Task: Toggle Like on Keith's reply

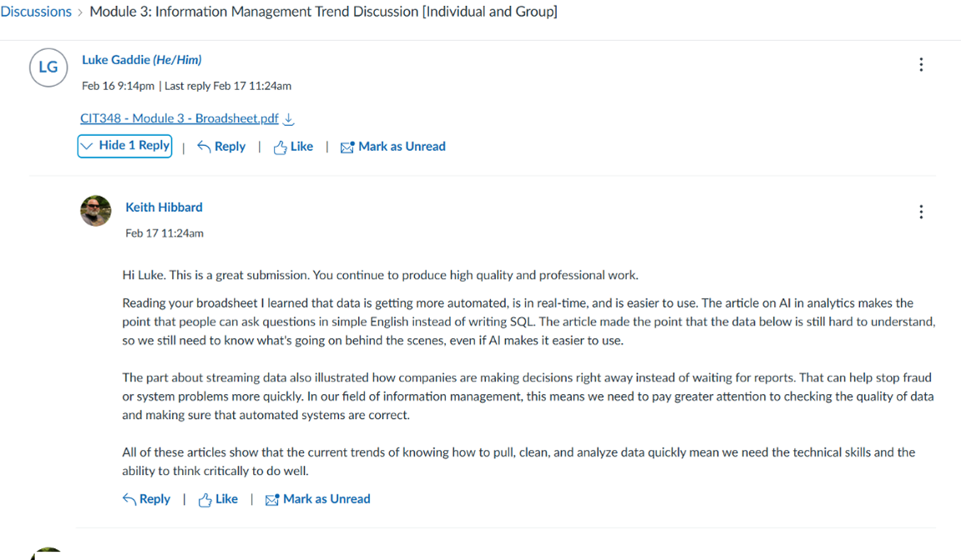Action: (x=226, y=499)
